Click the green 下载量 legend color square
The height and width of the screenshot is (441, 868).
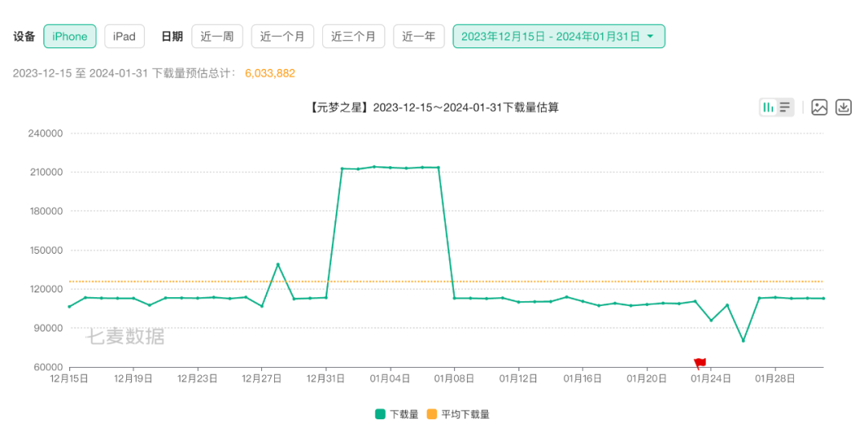(380, 414)
